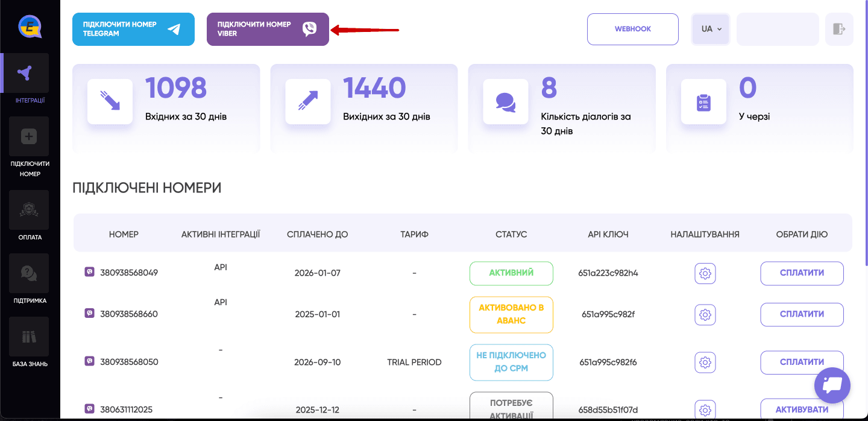Click the outgoing messages arrow icon
Viewport: 868px width, 421px height.
point(308,102)
